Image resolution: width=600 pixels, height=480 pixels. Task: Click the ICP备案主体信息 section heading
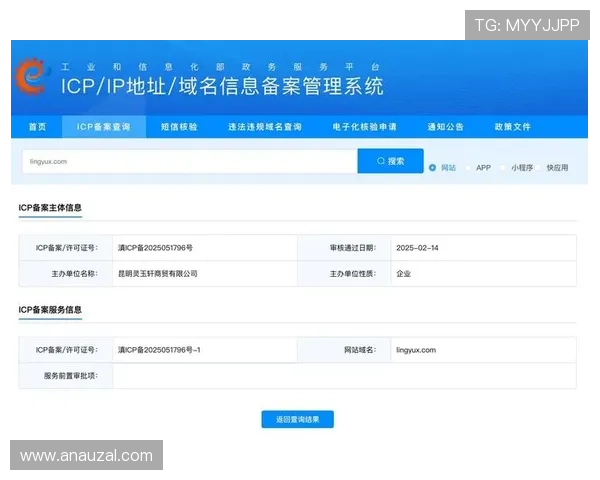point(50,208)
